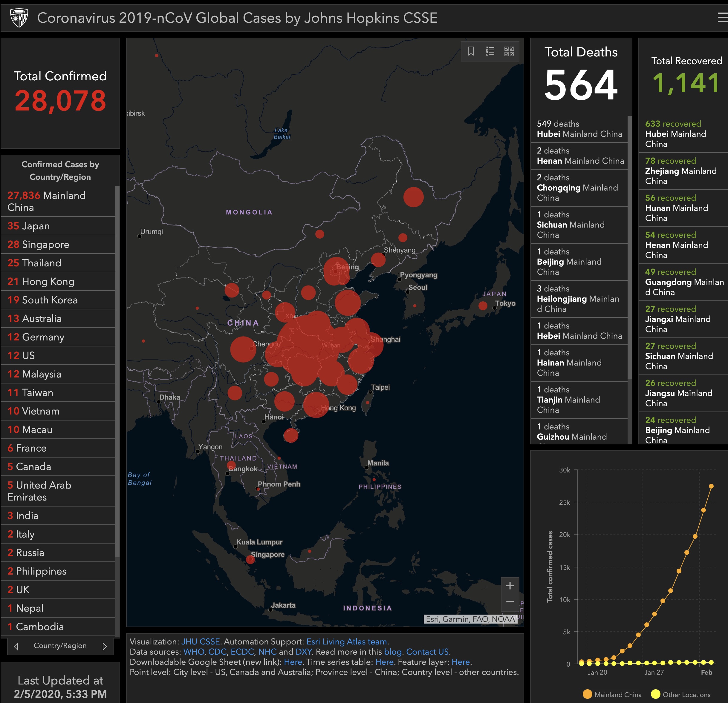Select Japan in confirmed cases list
The height and width of the screenshot is (703, 728).
(58, 226)
